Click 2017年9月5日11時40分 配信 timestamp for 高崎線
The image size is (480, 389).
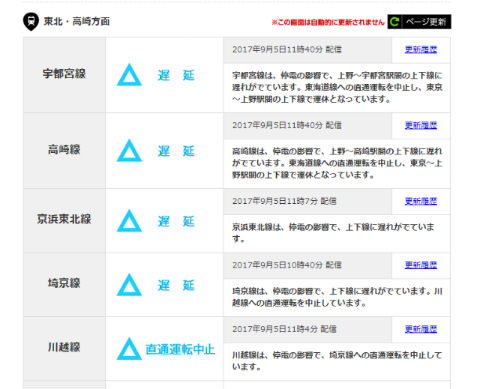point(287,125)
